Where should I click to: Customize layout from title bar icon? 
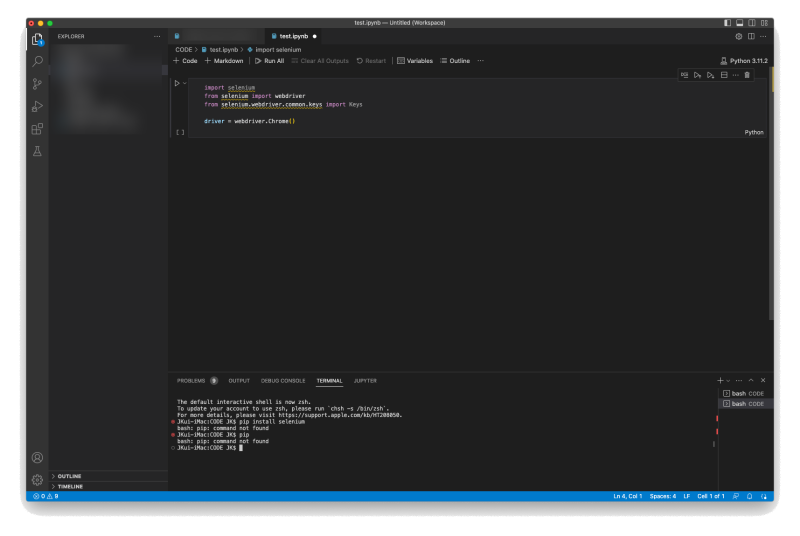[x=764, y=23]
